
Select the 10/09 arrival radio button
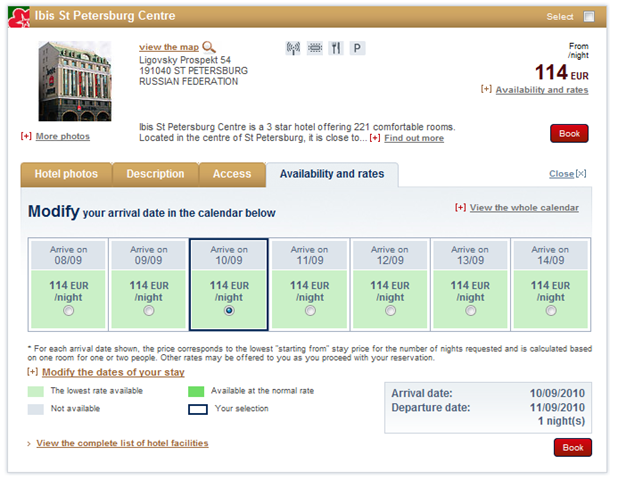pyautogui.click(x=229, y=311)
